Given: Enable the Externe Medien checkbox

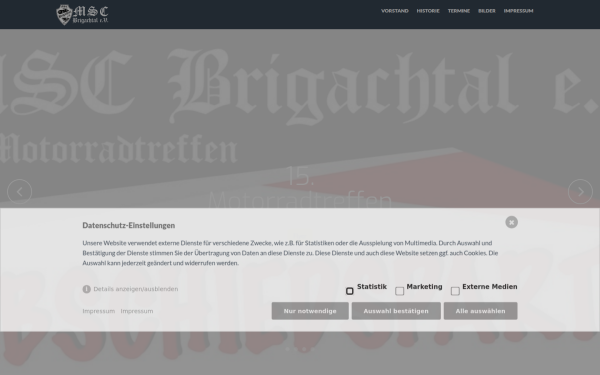Looking at the screenshot, I should click(455, 291).
